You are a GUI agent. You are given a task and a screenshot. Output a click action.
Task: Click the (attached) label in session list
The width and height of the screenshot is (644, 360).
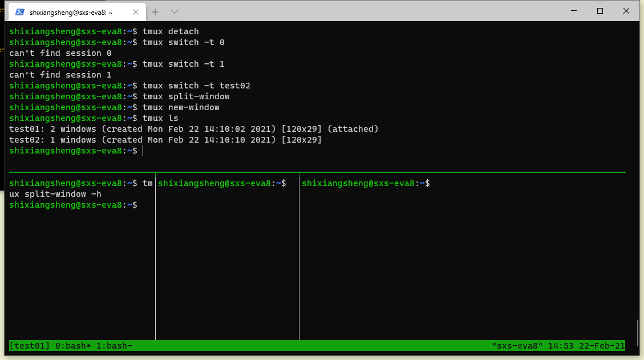tap(353, 129)
